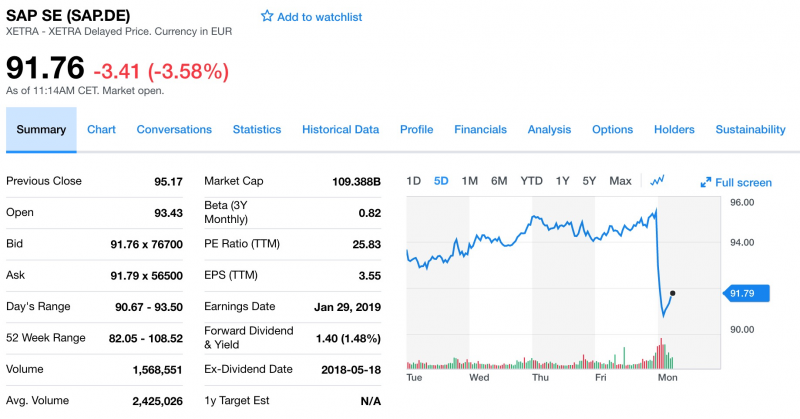800x419 pixels.
Task: Click the Mon label on chart axis
Action: click(667, 377)
